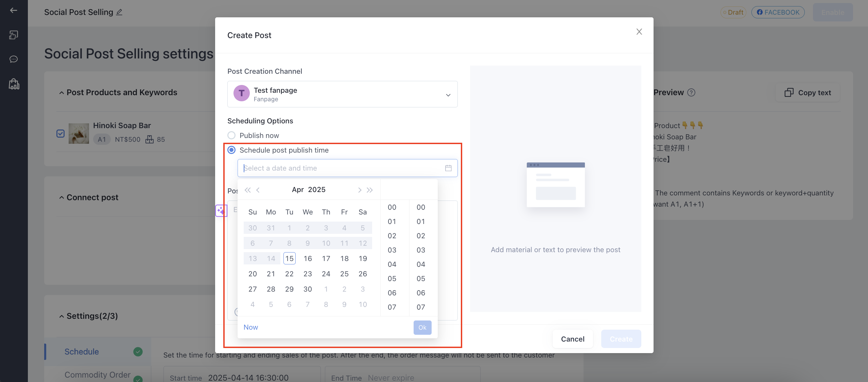Screen dimensions: 868x382
Task: Select hour 00 in time picker
Action: point(392,207)
